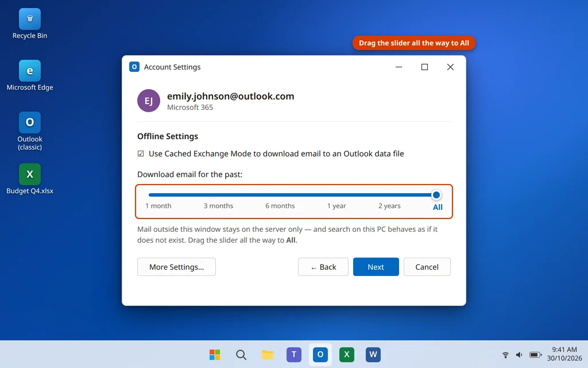Cancel the Account Settings dialog

tap(427, 267)
